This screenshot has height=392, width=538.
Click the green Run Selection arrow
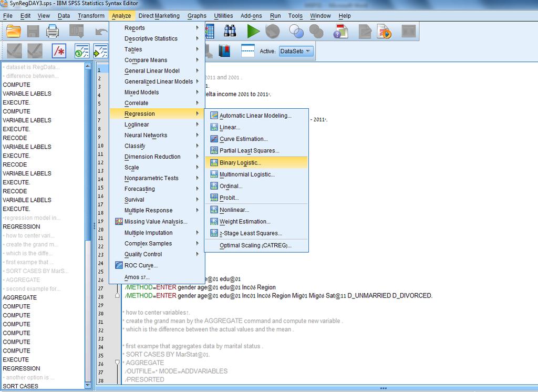tap(253, 31)
